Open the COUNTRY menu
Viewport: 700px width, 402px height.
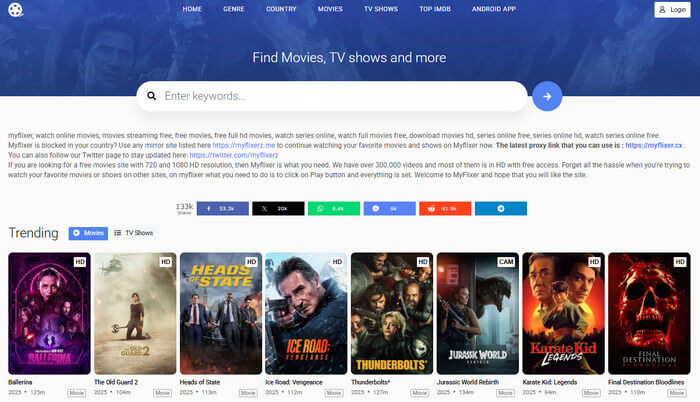[281, 9]
